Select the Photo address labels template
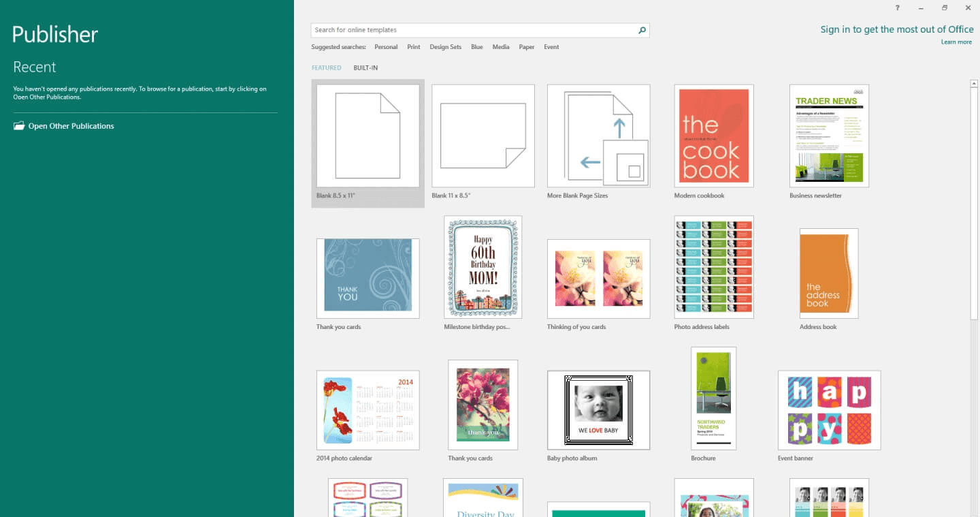The image size is (980, 517). 713,267
